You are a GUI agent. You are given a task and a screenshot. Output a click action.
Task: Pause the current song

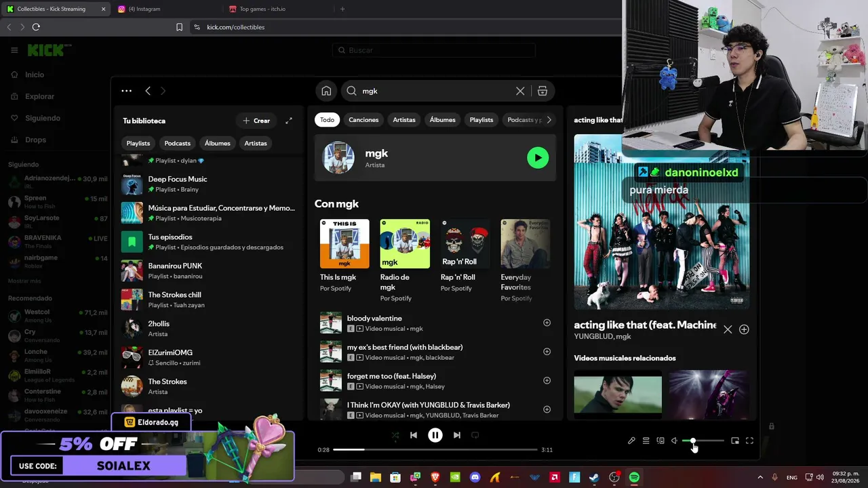pyautogui.click(x=435, y=435)
